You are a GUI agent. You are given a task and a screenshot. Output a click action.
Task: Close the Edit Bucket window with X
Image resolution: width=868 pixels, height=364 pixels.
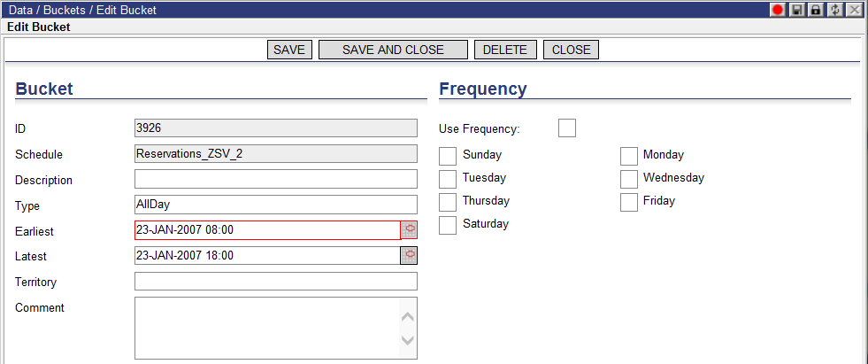[x=853, y=10]
